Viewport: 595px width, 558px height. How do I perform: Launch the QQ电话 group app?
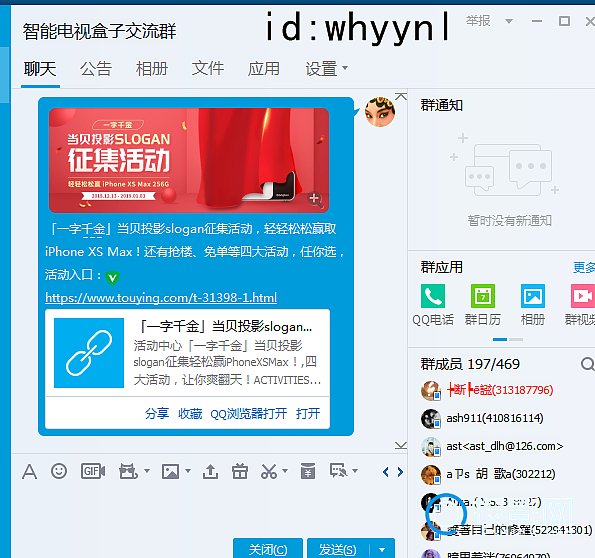pyautogui.click(x=433, y=296)
